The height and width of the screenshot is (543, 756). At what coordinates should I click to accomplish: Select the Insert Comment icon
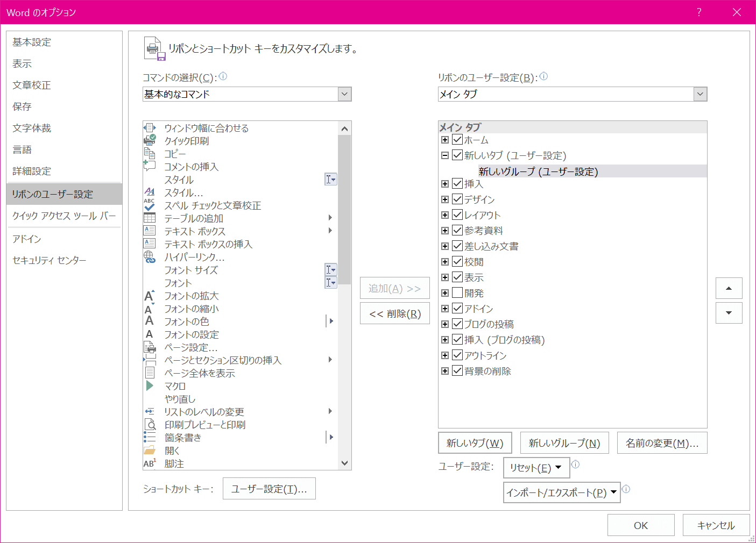tap(150, 166)
